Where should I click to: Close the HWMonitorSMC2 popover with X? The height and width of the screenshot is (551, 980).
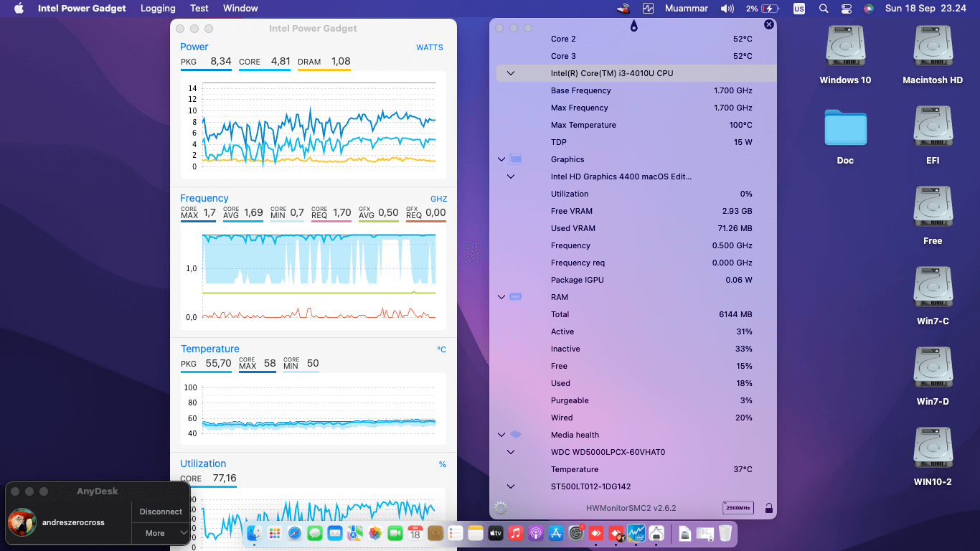coord(769,24)
